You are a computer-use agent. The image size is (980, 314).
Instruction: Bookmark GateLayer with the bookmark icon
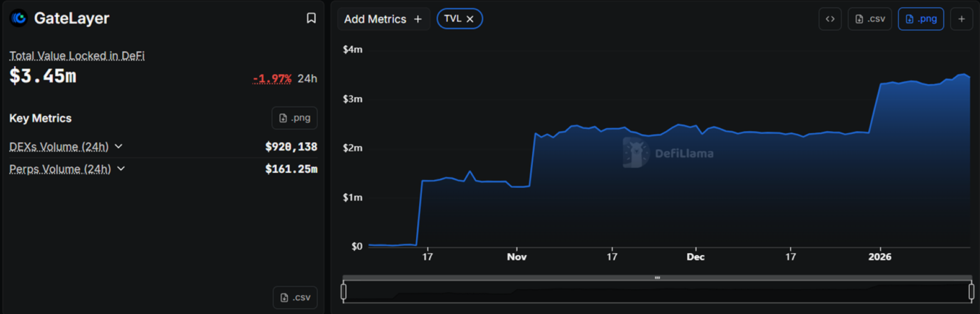point(311,19)
